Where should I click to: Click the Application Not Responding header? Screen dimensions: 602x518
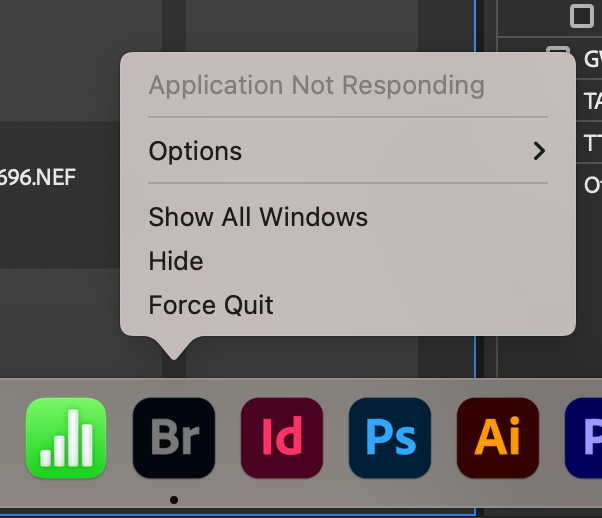pos(316,85)
